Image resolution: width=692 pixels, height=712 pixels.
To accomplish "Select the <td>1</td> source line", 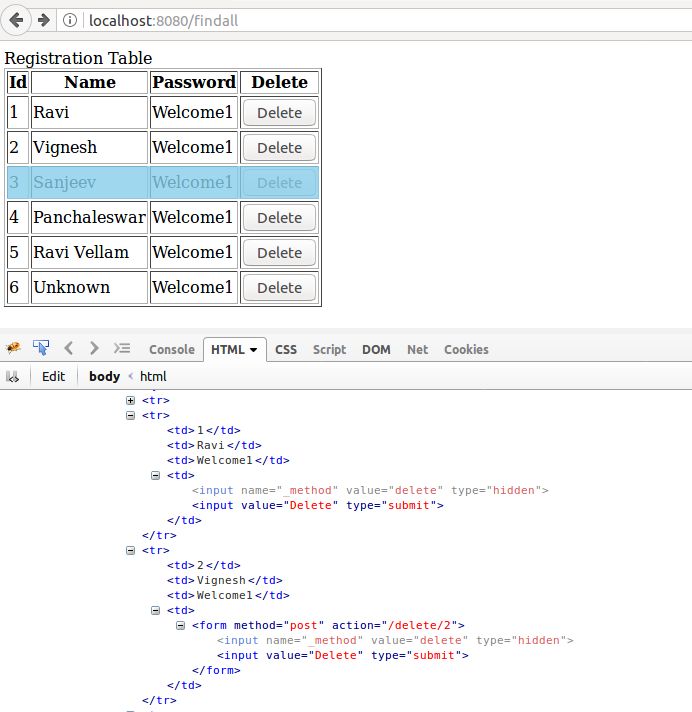I will (x=203, y=430).
